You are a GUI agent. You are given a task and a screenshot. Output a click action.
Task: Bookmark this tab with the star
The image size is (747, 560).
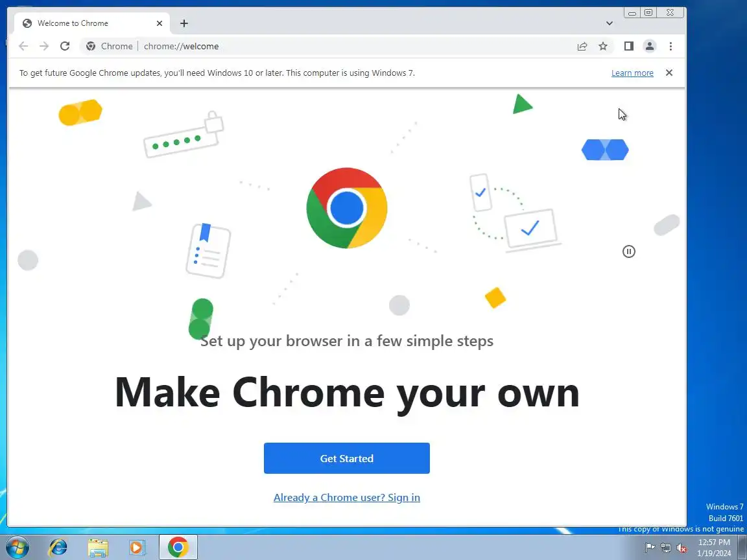coord(603,46)
